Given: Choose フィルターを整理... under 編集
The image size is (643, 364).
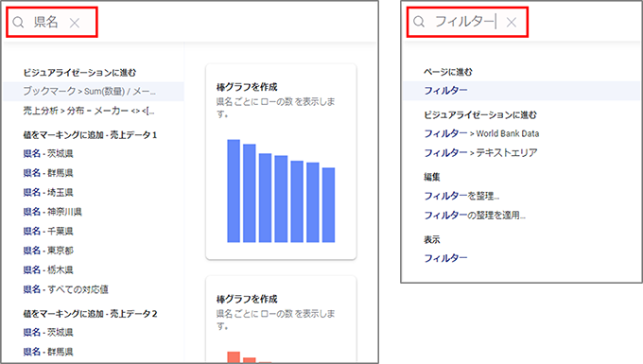Looking at the screenshot, I should tap(461, 196).
